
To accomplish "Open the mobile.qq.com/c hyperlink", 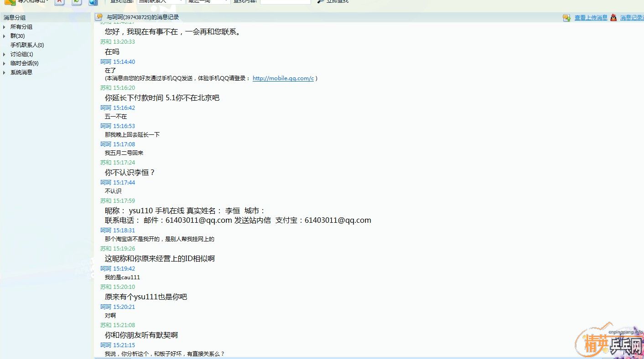I will point(283,78).
